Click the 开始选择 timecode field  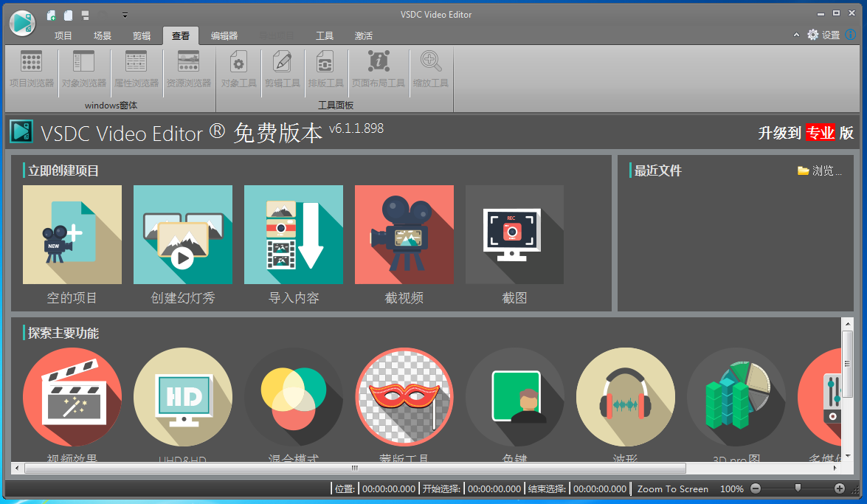pos(494,489)
